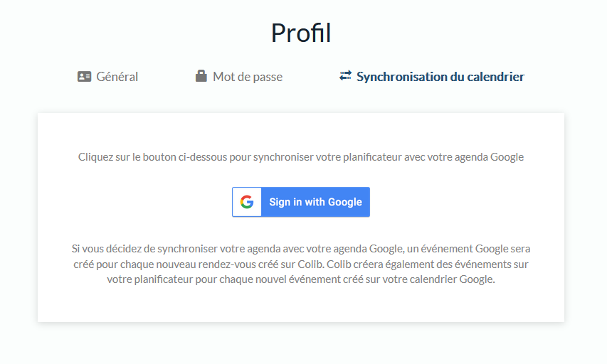607x364 pixels.
Task: Click the Google G logo
Action: pyautogui.click(x=247, y=202)
